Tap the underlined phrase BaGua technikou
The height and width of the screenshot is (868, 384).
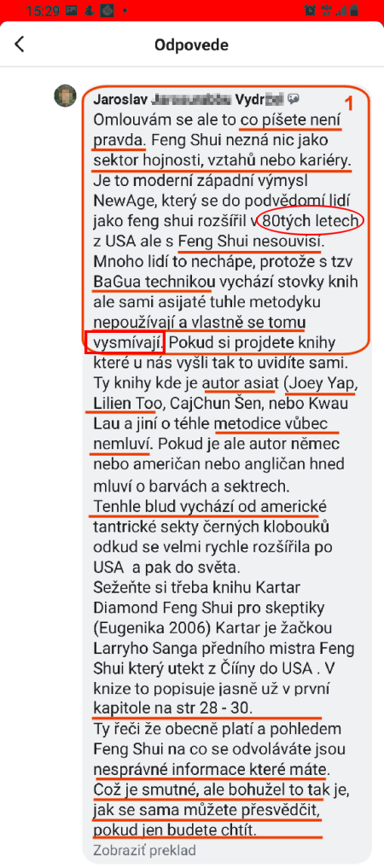click(x=153, y=282)
